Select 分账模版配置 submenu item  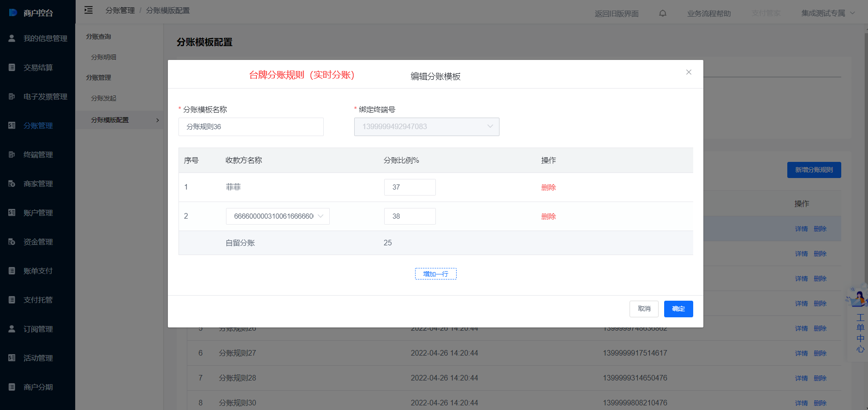110,120
